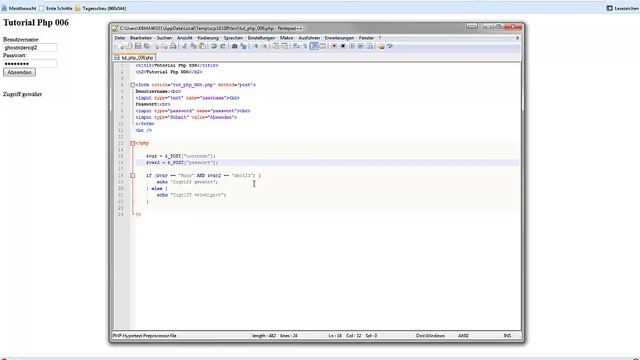The height and width of the screenshot is (360, 640).
Task: Open the Replace dialog toolbar icon
Action: tap(244, 46)
